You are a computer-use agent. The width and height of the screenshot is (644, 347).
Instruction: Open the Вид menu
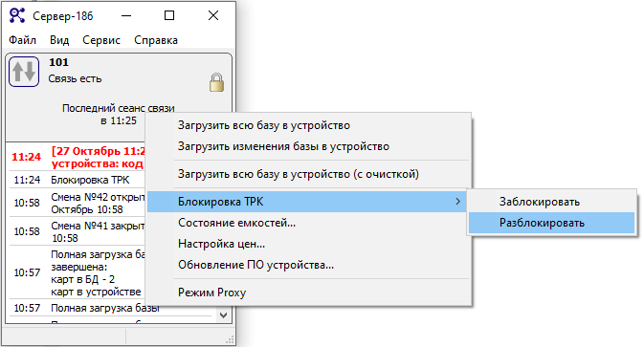pos(59,40)
